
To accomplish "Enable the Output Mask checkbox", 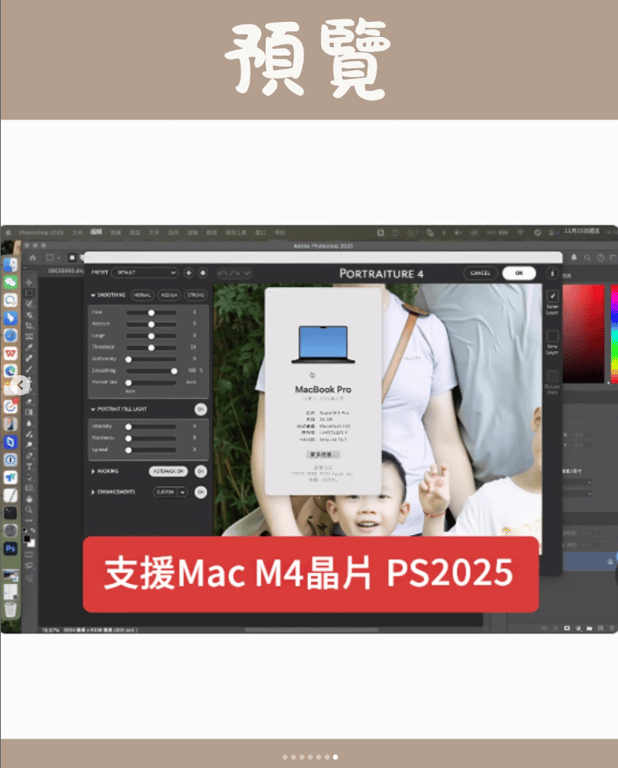I will [552, 376].
